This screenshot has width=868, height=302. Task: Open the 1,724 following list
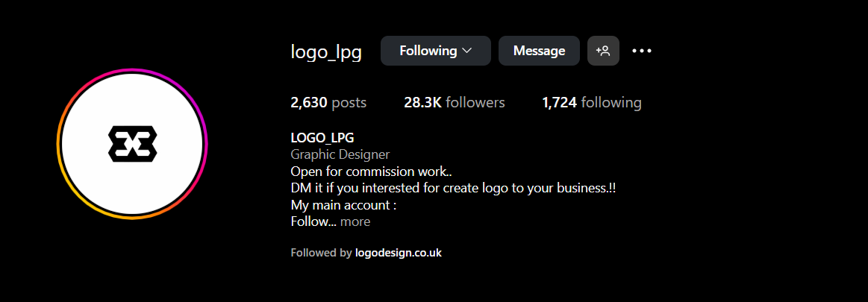tap(591, 102)
